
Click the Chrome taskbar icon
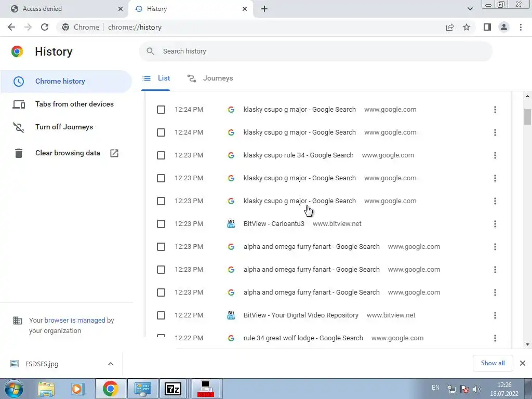coord(110,389)
